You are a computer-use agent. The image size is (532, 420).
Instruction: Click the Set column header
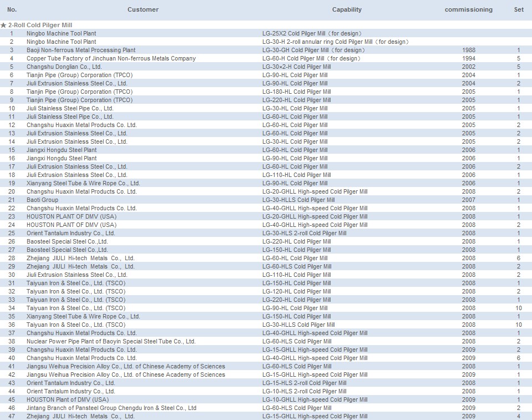coord(519,9)
